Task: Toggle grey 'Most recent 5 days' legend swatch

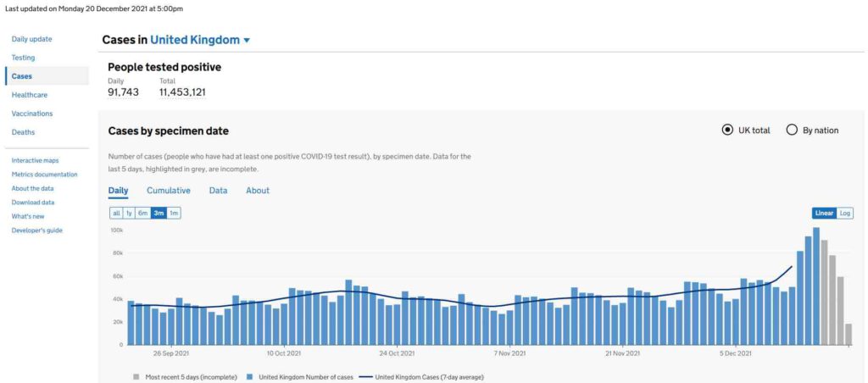Action: coord(136,377)
